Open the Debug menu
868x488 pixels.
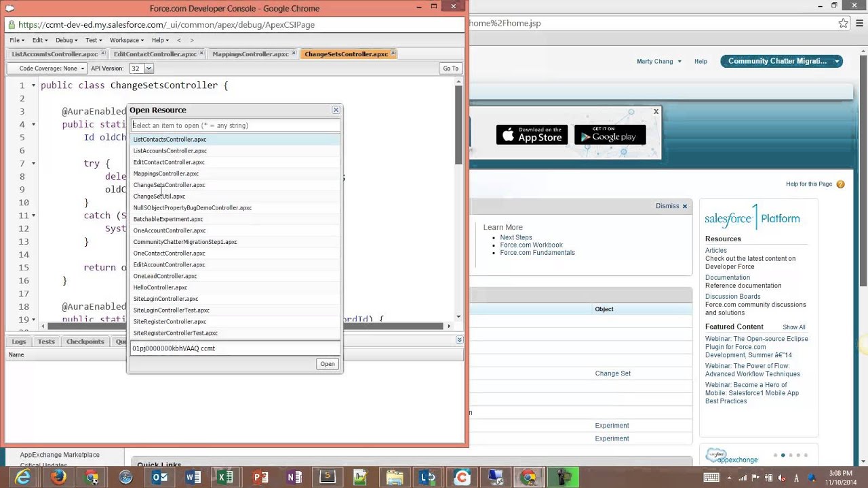pos(65,40)
